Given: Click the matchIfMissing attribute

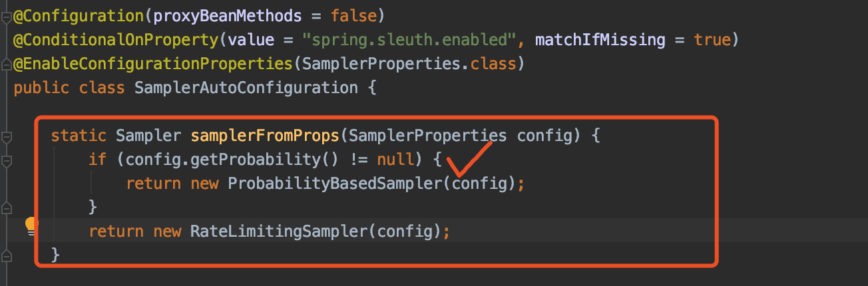Looking at the screenshot, I should click(589, 40).
